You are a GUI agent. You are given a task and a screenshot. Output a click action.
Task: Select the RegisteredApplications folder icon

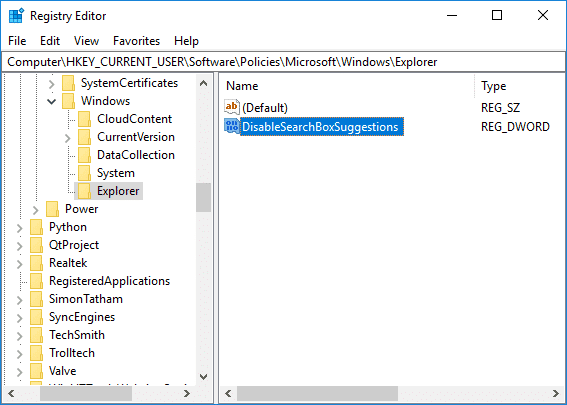point(37,281)
